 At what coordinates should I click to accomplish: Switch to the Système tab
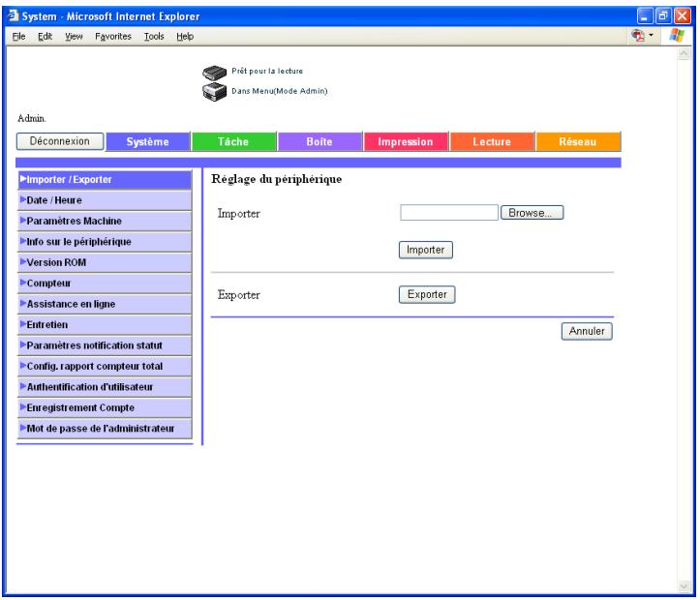(148, 141)
